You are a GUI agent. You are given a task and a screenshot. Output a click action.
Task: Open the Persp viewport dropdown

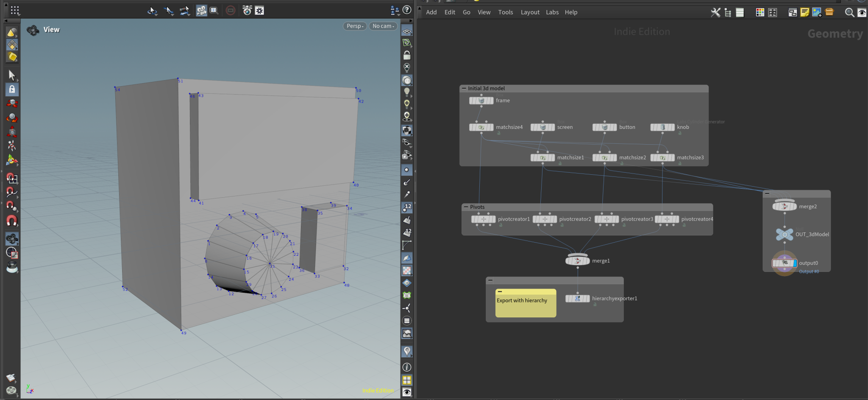coord(355,26)
